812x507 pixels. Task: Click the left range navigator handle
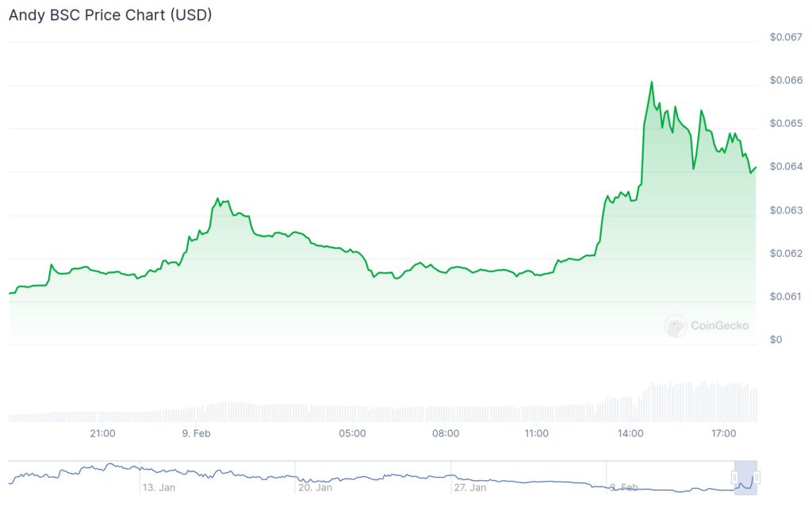click(735, 477)
